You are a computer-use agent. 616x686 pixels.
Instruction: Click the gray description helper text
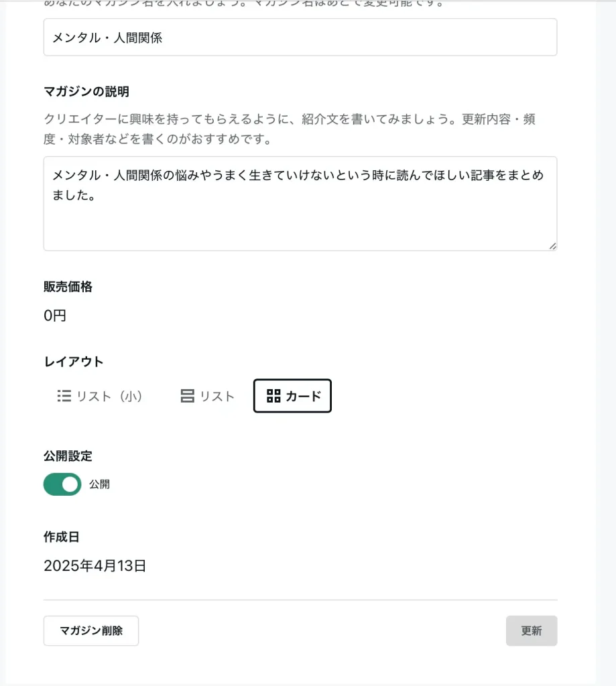[x=290, y=129]
